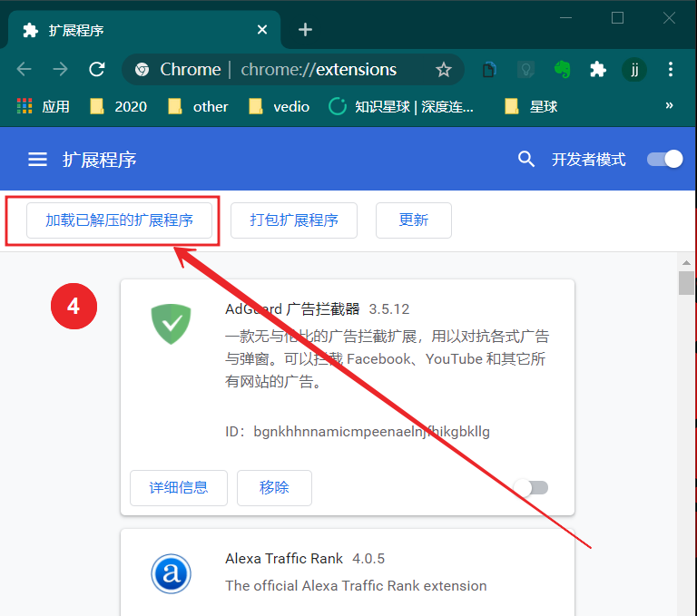
Task: Expand the hidden bookmarks overflow chevron
Action: (669, 106)
